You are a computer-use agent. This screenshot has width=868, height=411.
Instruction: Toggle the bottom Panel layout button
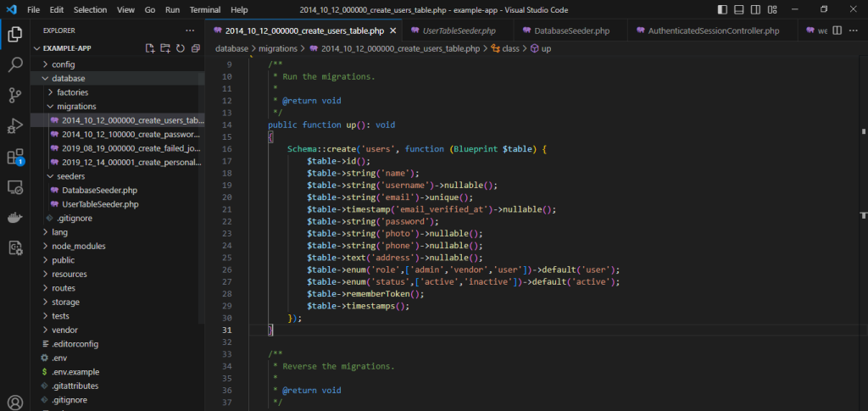pyautogui.click(x=737, y=9)
